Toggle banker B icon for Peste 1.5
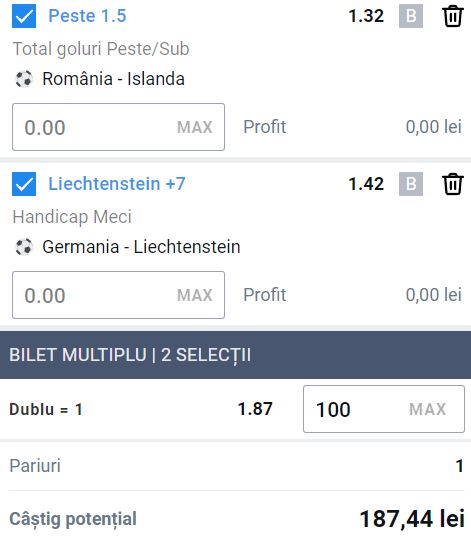This screenshot has height=538, width=471. tap(411, 16)
